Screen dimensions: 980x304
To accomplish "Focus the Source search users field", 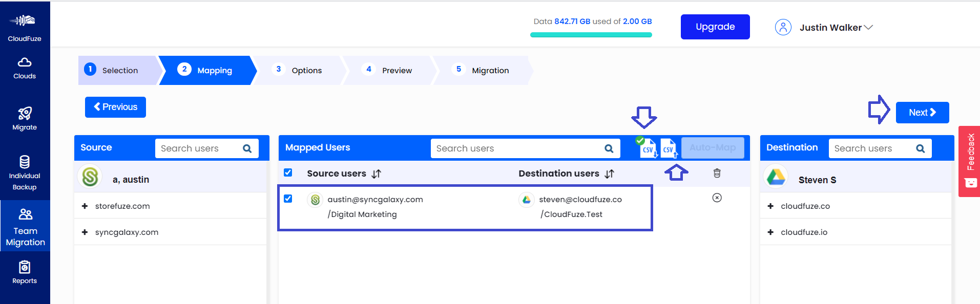I will point(206,148).
